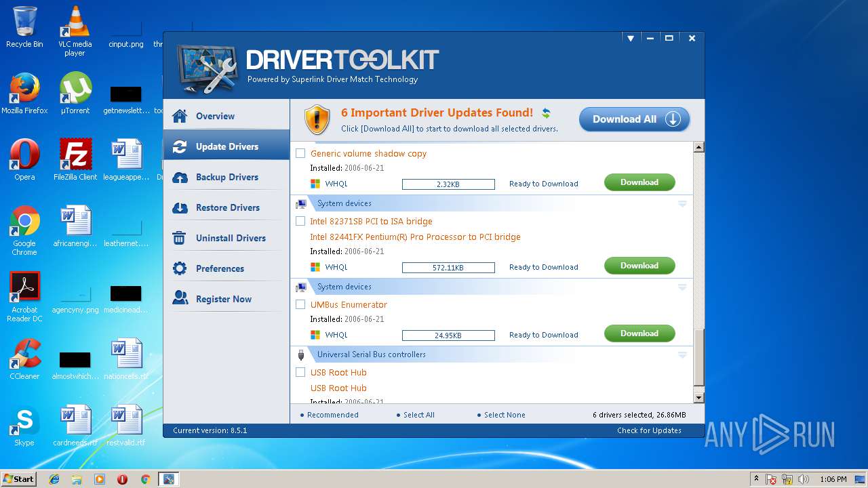This screenshot has width=868, height=488.
Task: Click the orange shield warning icon
Action: click(317, 119)
